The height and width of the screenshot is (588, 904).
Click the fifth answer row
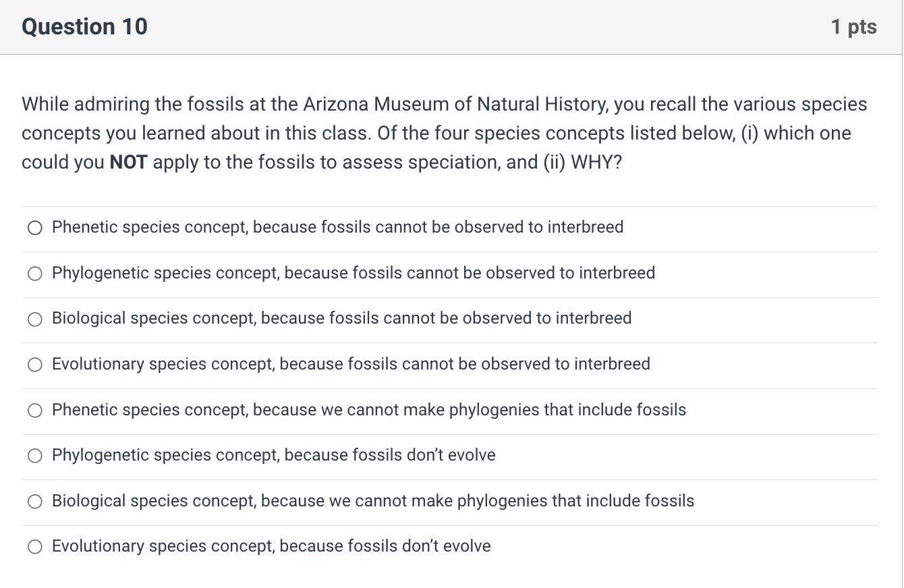click(368, 409)
